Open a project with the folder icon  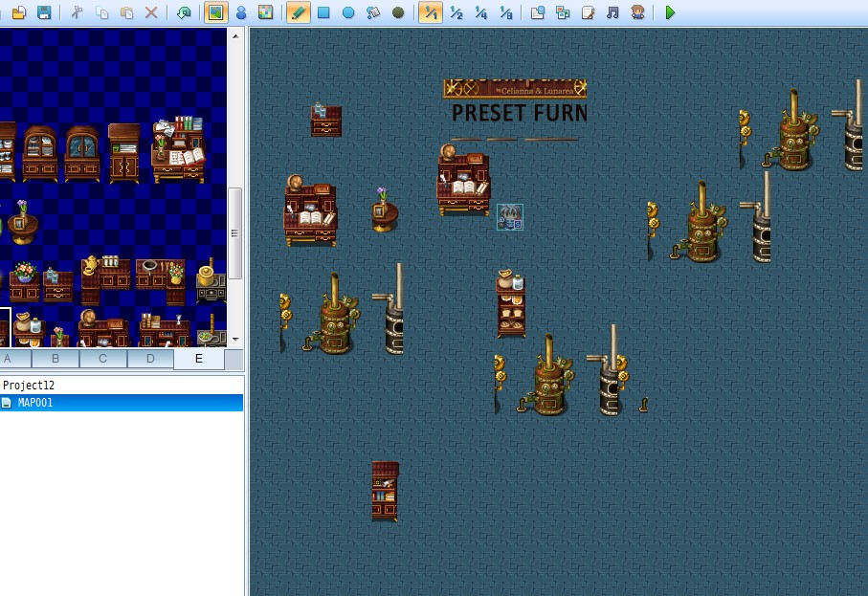tap(19, 12)
